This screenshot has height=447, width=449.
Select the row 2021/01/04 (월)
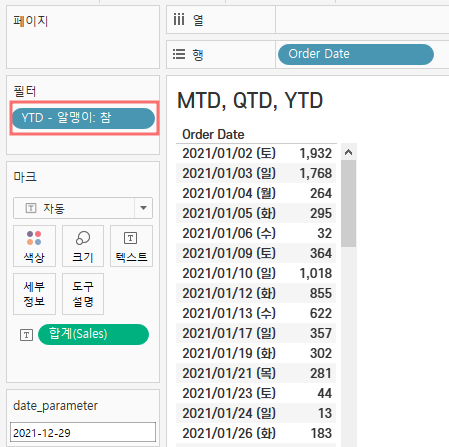pyautogui.click(x=256, y=193)
